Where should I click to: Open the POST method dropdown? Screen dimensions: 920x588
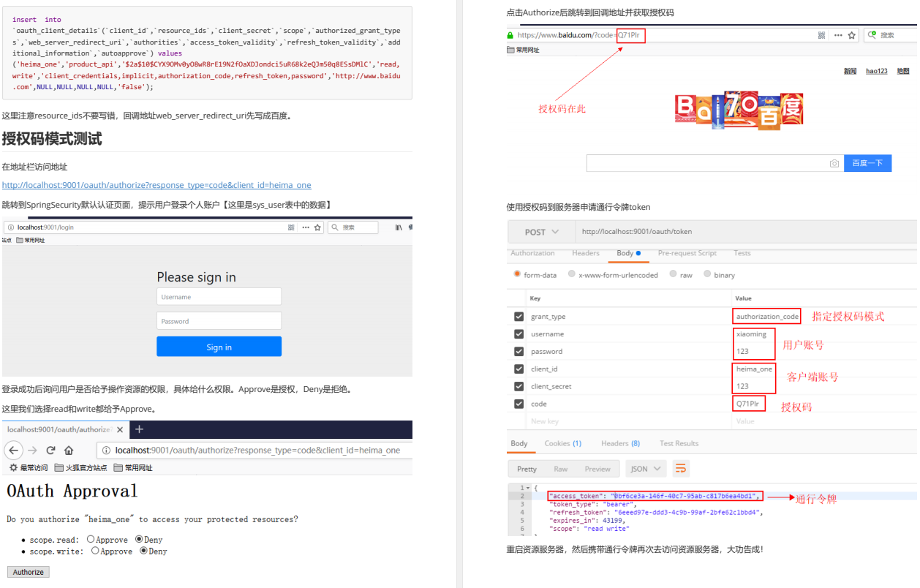541,232
